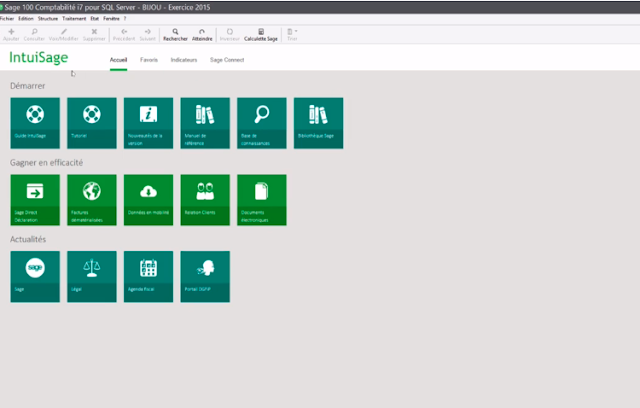Open the Nouveautés de la version tile
Viewport: 640px width, 408px height.
(149, 123)
